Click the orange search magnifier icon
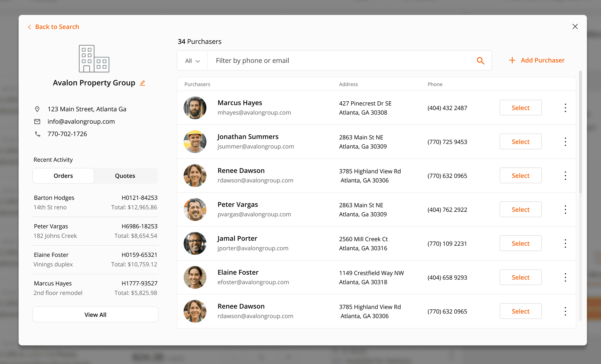Image resolution: width=601 pixels, height=364 pixels. pyautogui.click(x=480, y=60)
